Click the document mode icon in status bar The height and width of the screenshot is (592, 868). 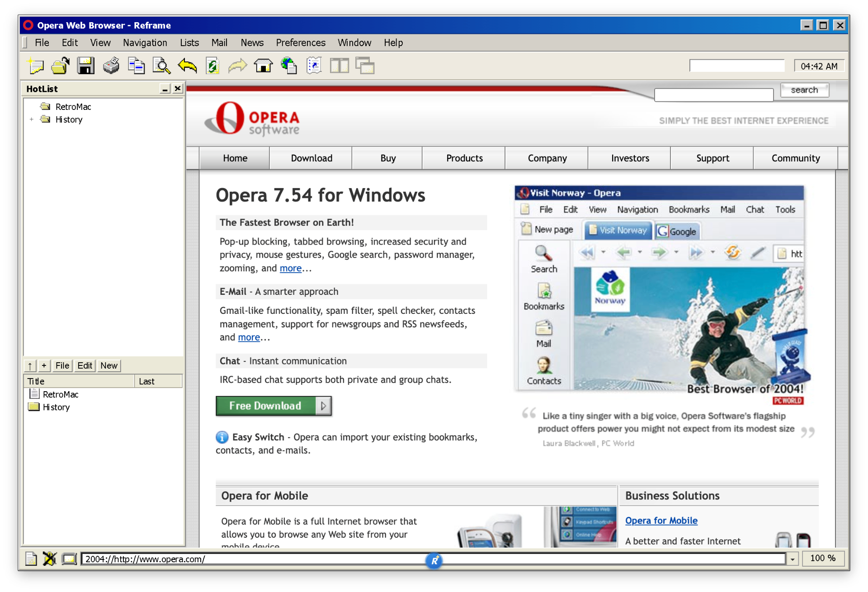31,559
